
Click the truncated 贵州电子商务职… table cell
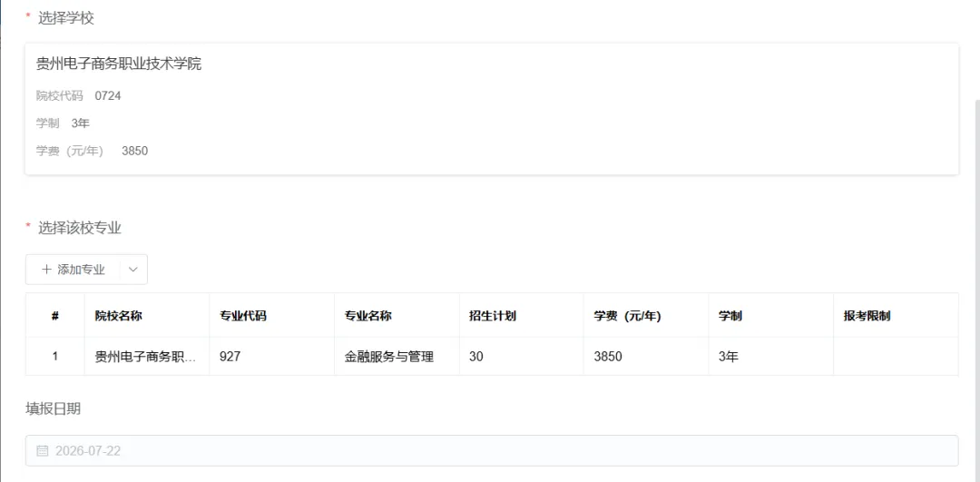pyautogui.click(x=145, y=357)
